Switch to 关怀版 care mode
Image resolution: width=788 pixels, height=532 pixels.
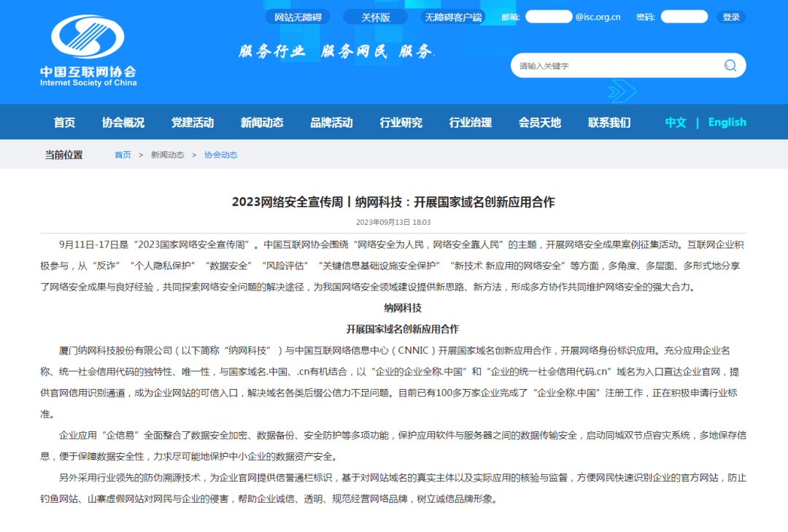click(376, 17)
